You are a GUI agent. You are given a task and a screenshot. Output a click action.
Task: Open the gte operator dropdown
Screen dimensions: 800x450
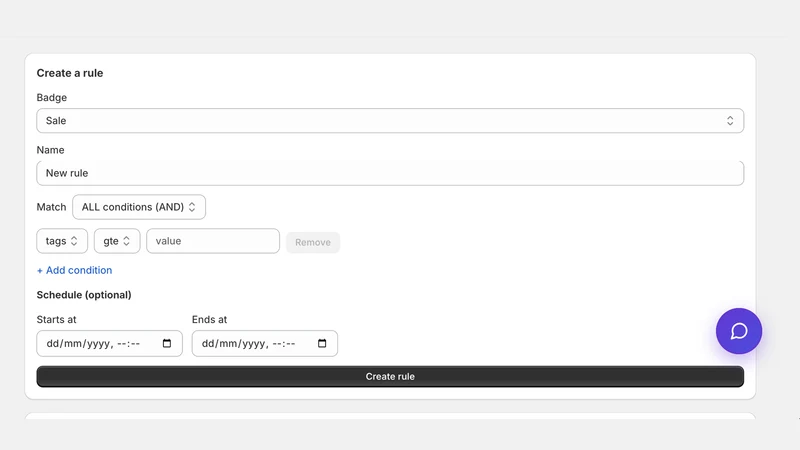click(x=117, y=241)
